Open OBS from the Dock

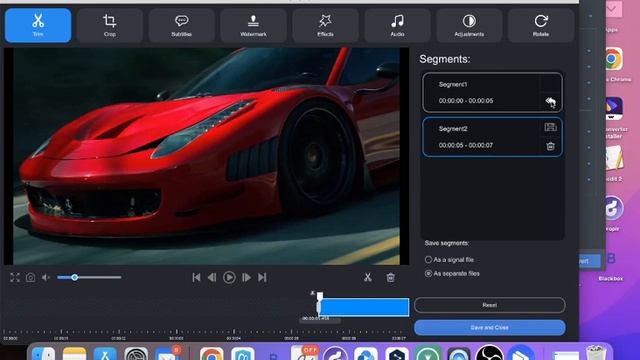pyautogui.click(x=489, y=353)
